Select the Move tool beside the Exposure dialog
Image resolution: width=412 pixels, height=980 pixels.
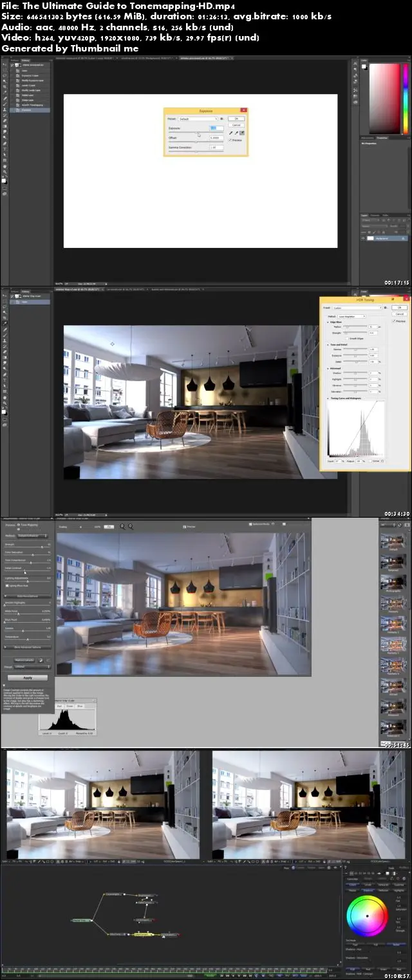tap(5, 64)
